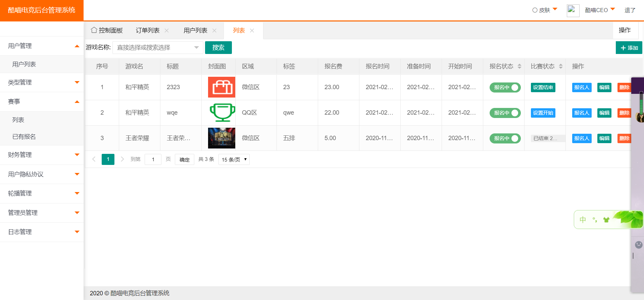Close the 用户列表 tab

pos(214,31)
